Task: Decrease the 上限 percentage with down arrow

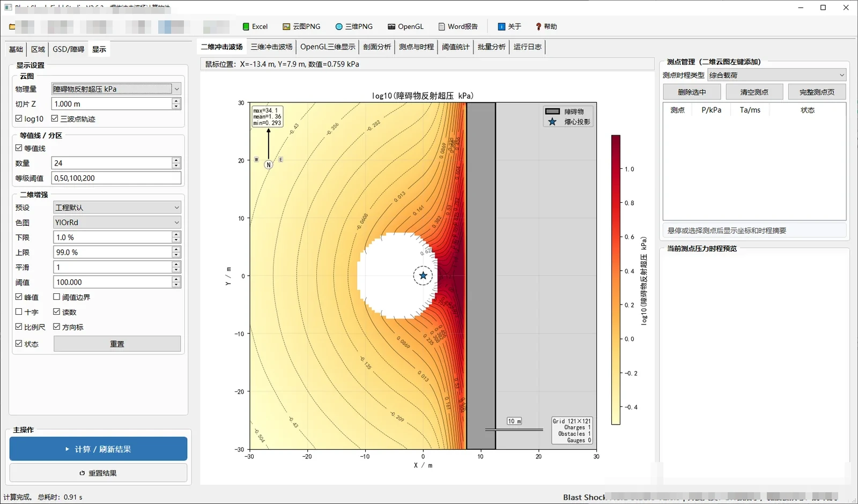Action: coord(176,255)
